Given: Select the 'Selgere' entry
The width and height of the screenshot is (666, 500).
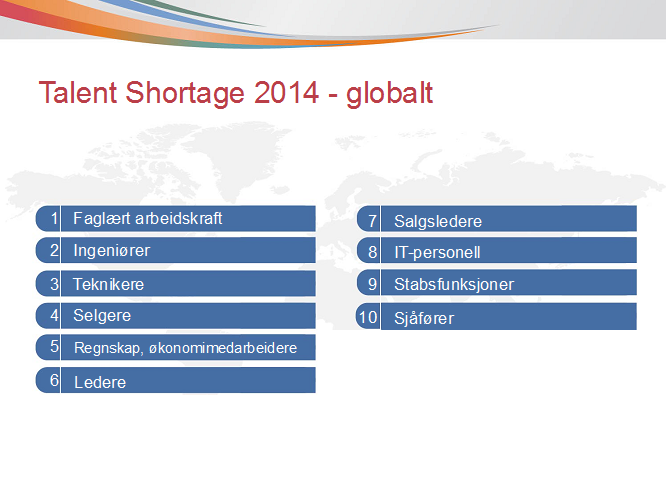Looking at the screenshot, I should coord(188,316).
